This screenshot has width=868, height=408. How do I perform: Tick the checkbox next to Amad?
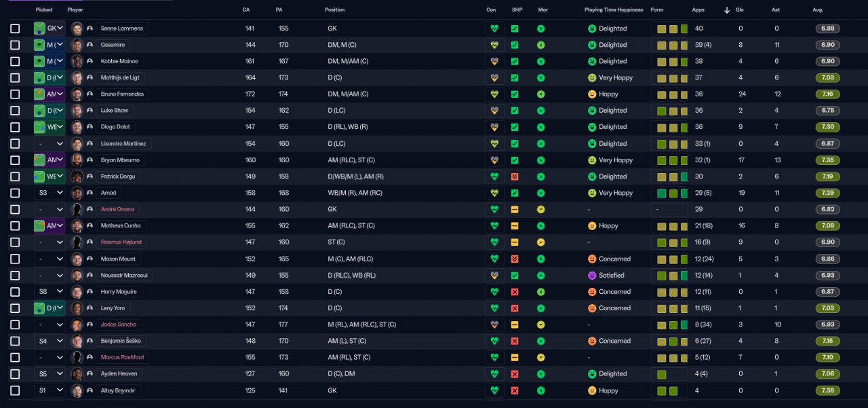(x=15, y=193)
